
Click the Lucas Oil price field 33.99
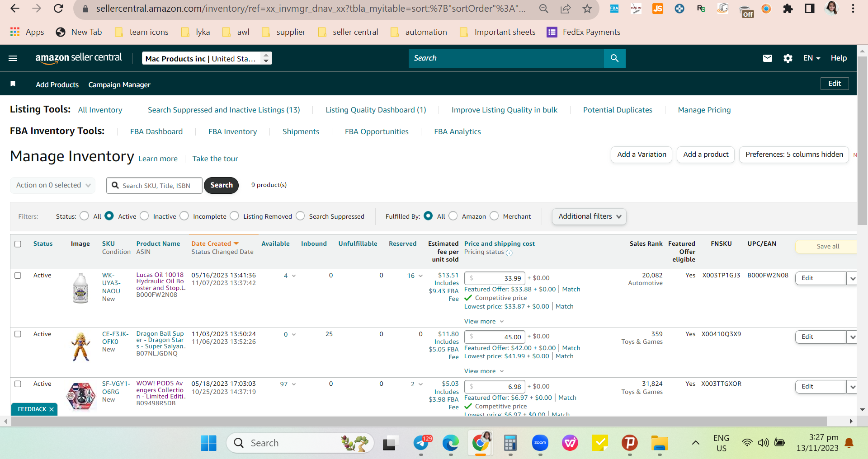tap(495, 278)
